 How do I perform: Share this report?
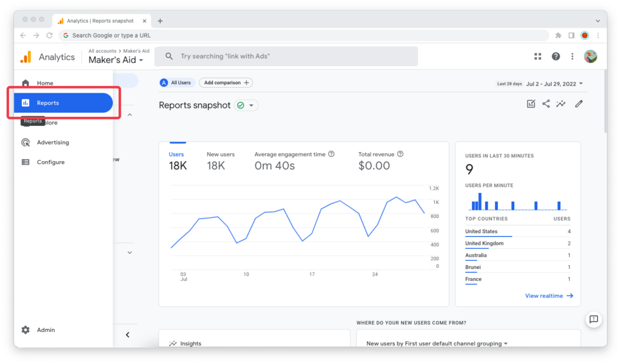pos(546,104)
